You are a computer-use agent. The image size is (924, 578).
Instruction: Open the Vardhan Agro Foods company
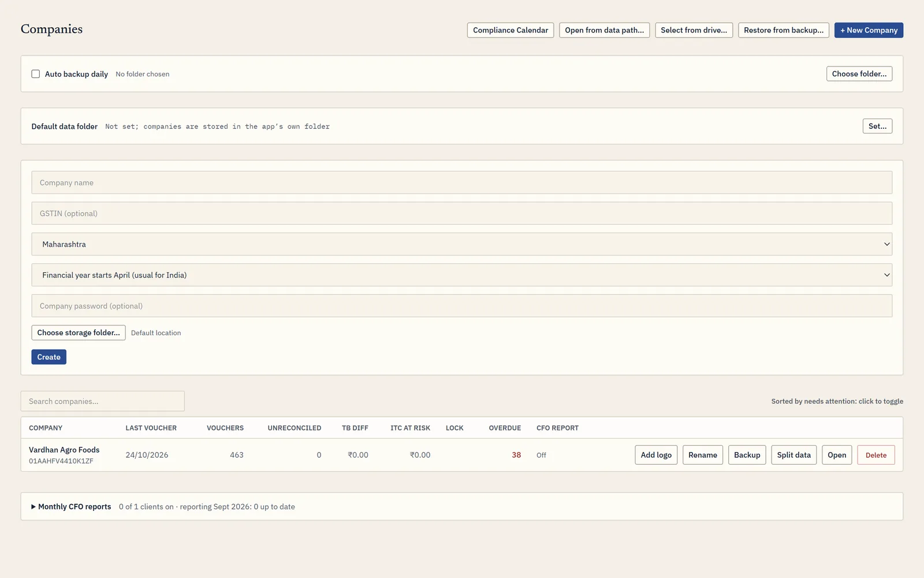click(x=836, y=455)
